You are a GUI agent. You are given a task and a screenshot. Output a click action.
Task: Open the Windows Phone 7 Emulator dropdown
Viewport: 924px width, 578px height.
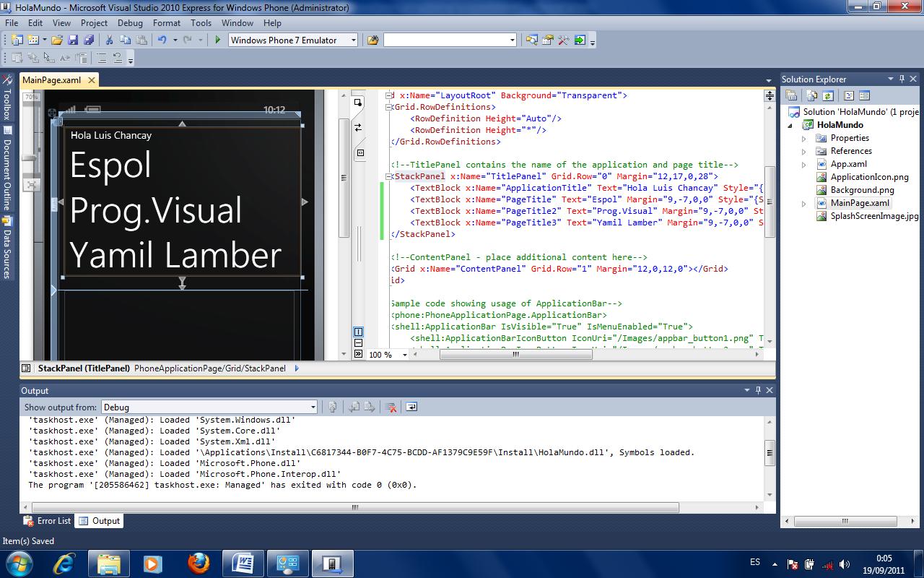[353, 40]
